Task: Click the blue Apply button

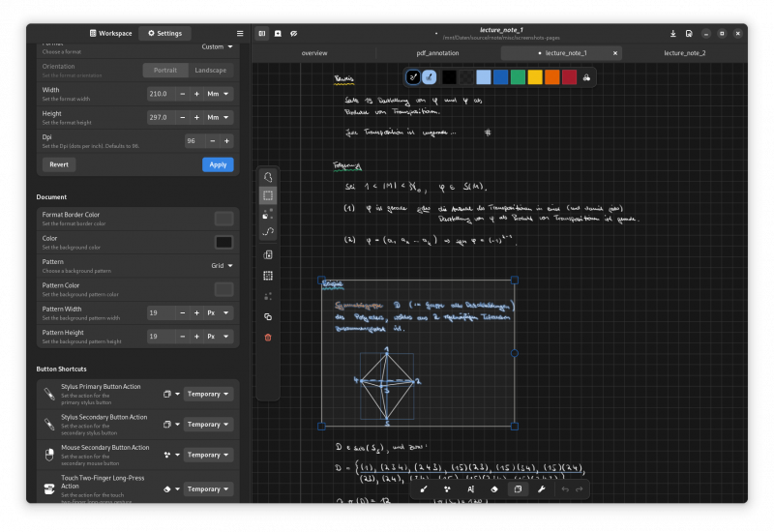Action: (x=218, y=164)
